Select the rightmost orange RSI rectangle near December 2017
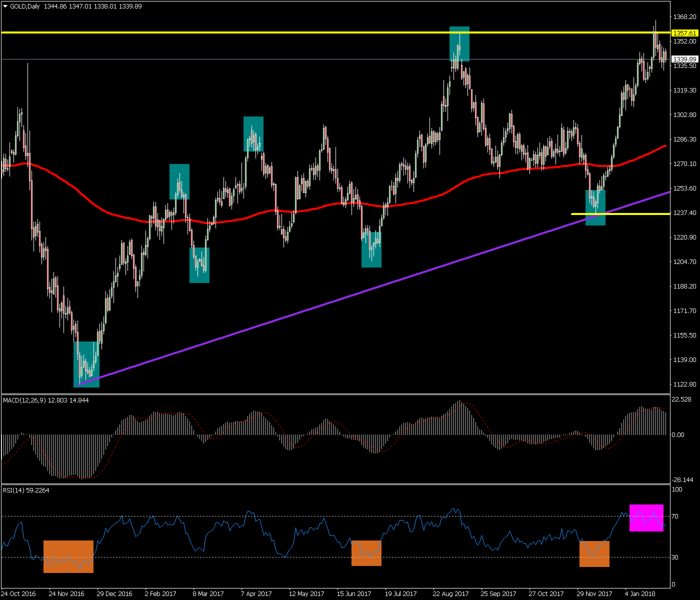The image size is (700, 600). (594, 553)
